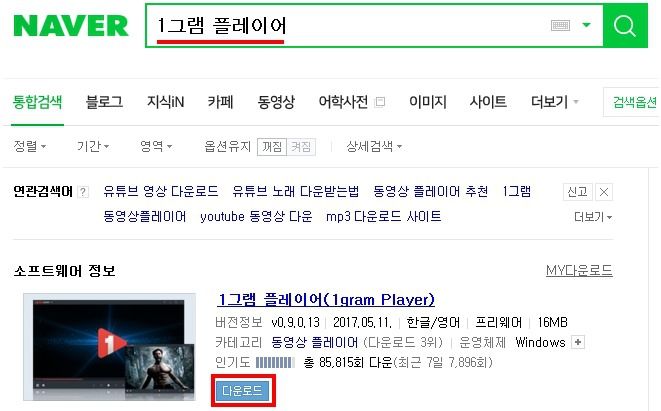Close the related searches with X

tap(604, 192)
